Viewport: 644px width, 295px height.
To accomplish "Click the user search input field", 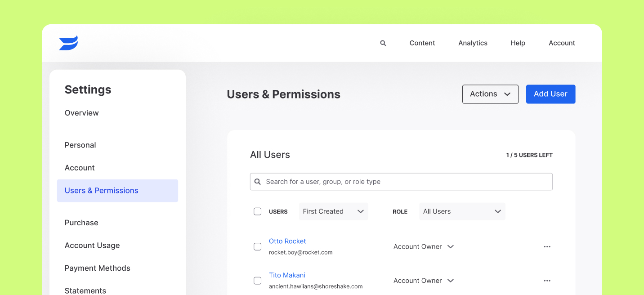I will [x=401, y=181].
